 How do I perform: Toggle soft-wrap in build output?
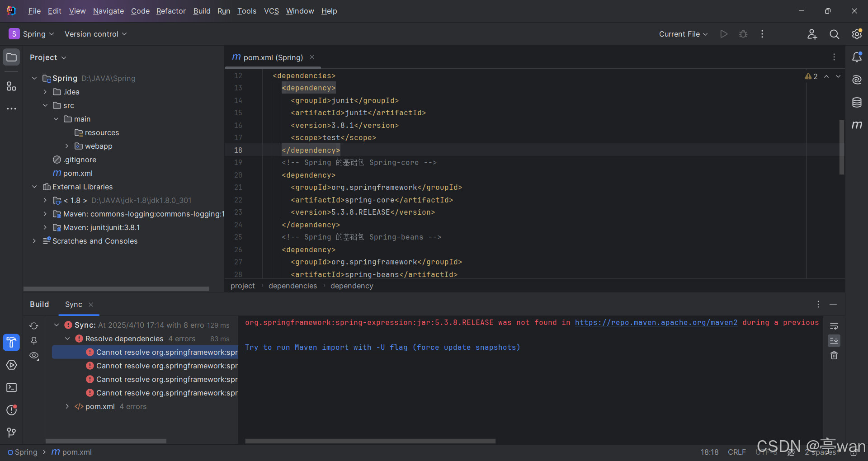(834, 326)
